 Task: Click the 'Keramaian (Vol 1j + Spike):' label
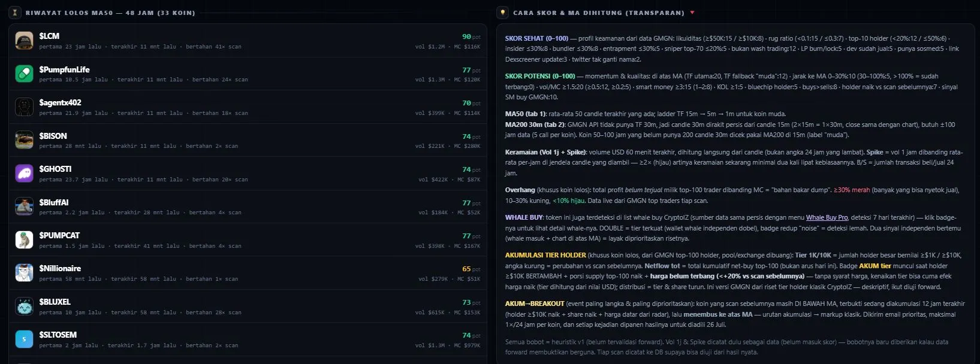[x=546, y=152]
